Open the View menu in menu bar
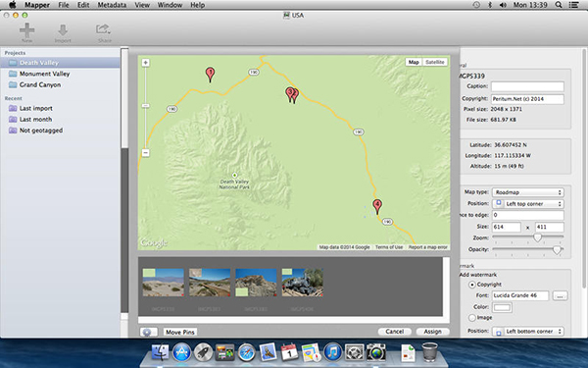 tap(142, 5)
